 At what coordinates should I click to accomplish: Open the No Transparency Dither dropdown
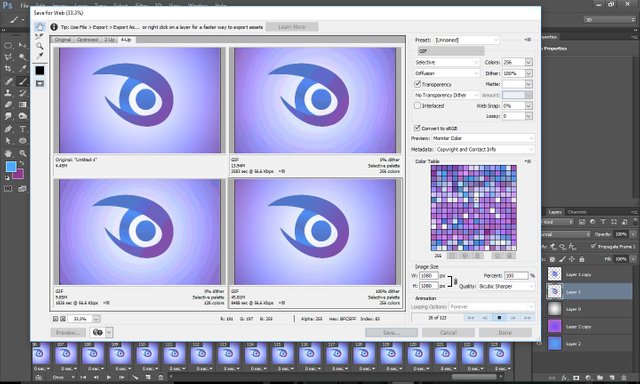pos(446,95)
